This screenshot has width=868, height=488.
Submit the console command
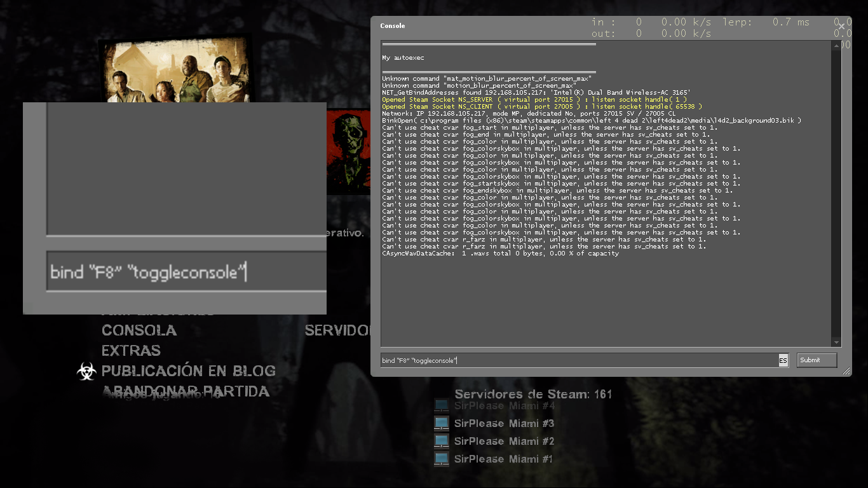[x=817, y=360]
